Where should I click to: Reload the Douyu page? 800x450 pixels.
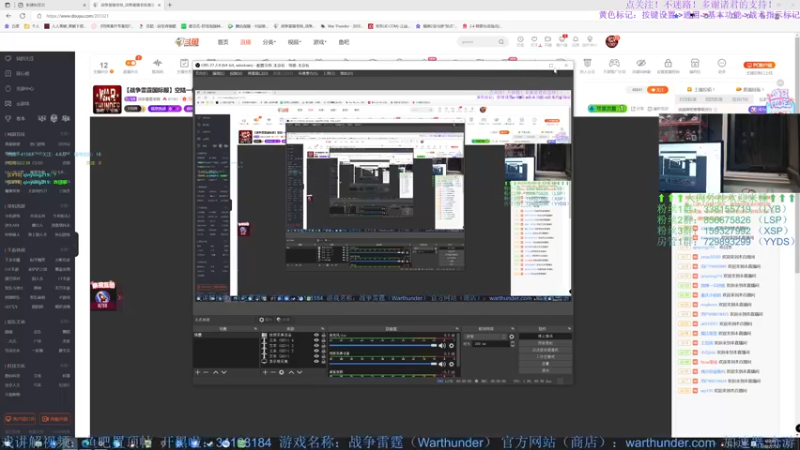tap(22, 16)
